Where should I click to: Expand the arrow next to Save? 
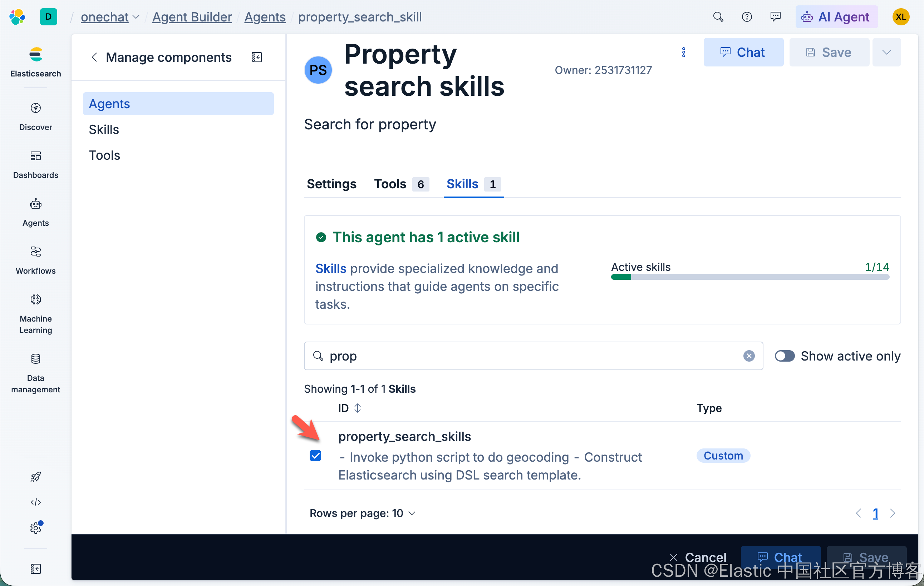pyautogui.click(x=886, y=53)
